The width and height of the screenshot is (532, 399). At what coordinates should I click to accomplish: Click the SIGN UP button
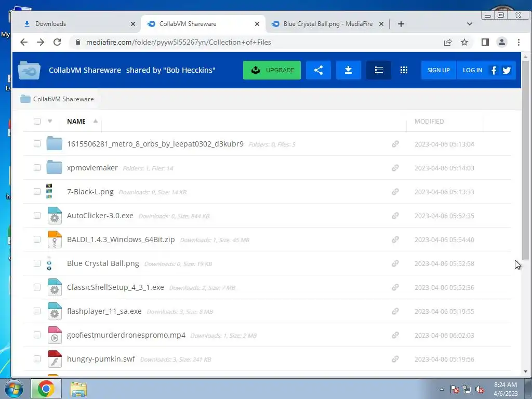click(438, 70)
